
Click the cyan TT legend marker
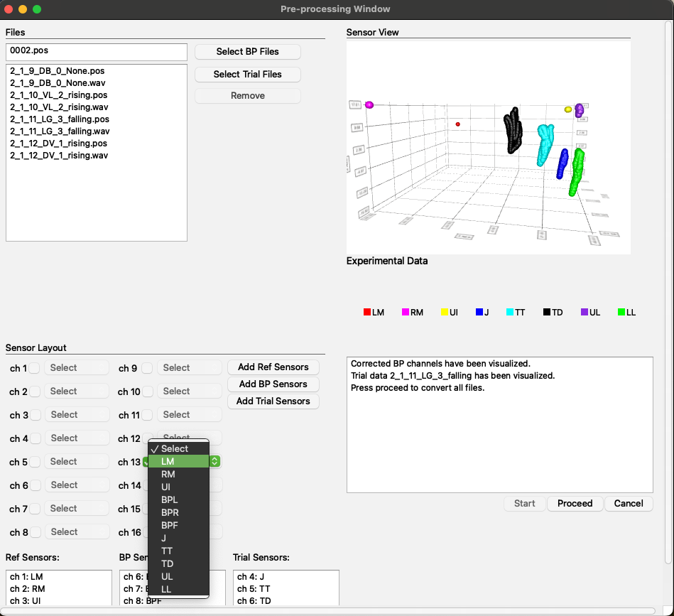[510, 312]
